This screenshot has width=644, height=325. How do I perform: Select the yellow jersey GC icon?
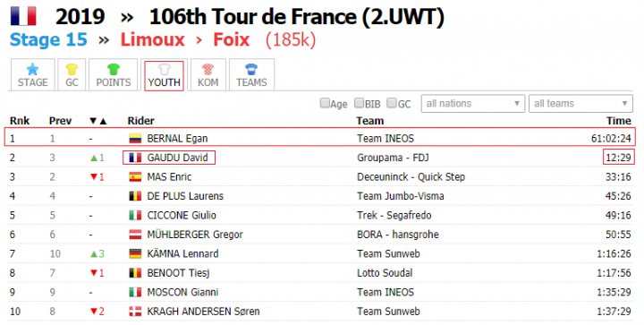pos(72,69)
